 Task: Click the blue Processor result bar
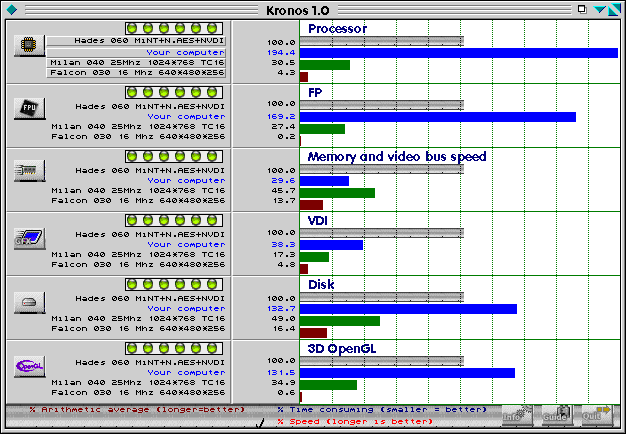point(458,52)
